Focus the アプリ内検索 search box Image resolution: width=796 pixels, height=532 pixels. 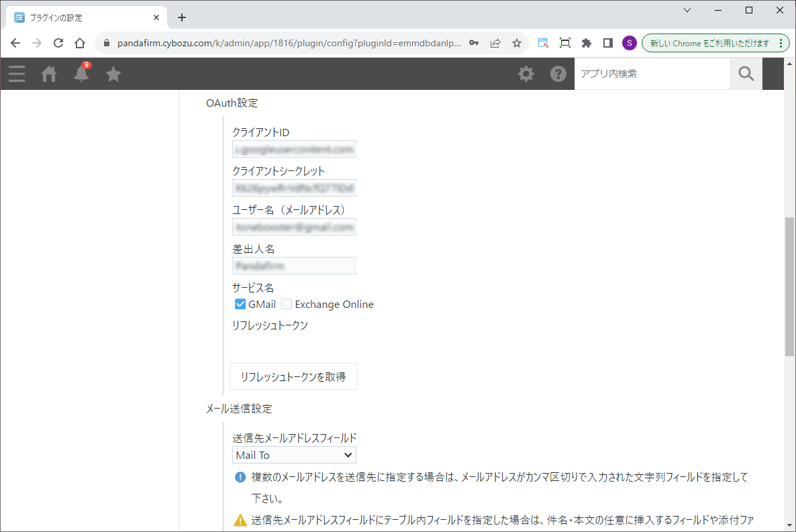point(651,74)
